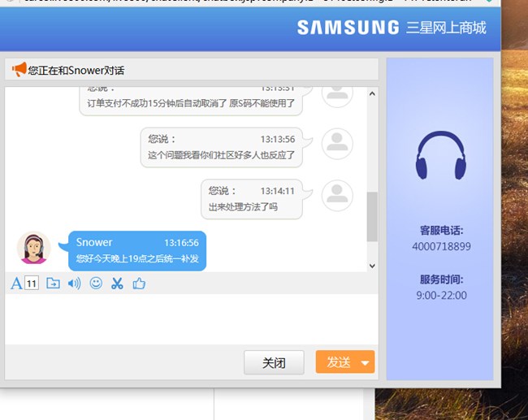This screenshot has height=420, width=528.
Task: Open the emoji smiley picker
Action: click(x=96, y=284)
